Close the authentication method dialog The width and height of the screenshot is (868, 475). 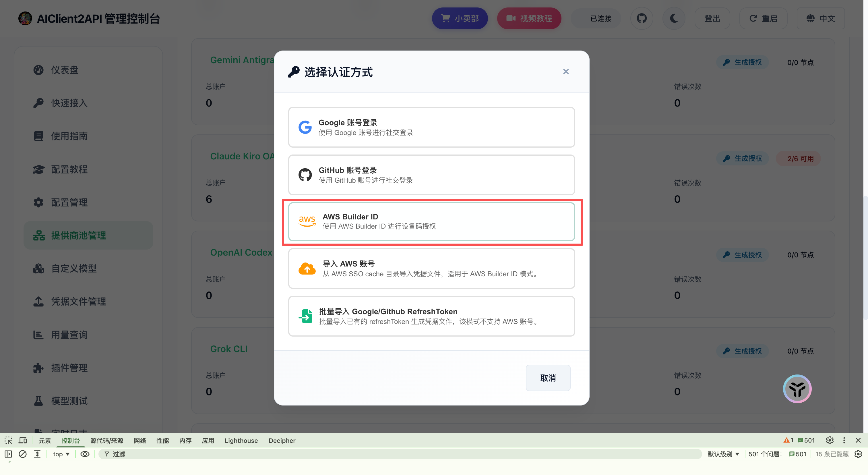pos(566,72)
